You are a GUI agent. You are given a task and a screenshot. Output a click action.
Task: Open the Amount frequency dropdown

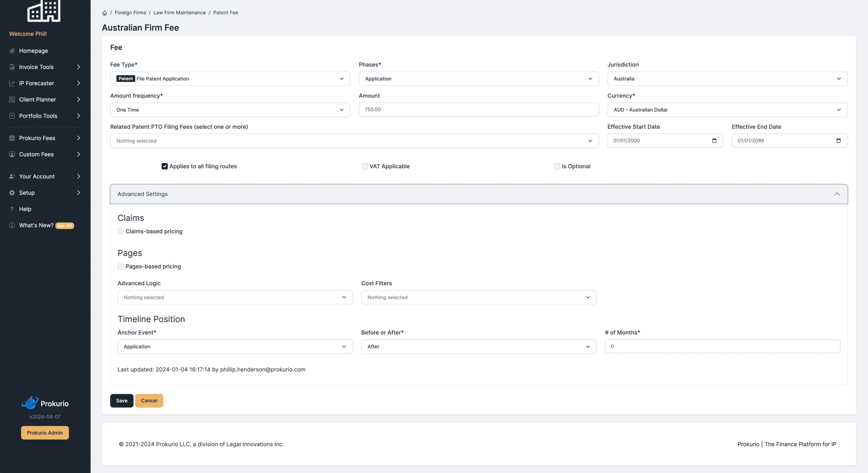230,110
